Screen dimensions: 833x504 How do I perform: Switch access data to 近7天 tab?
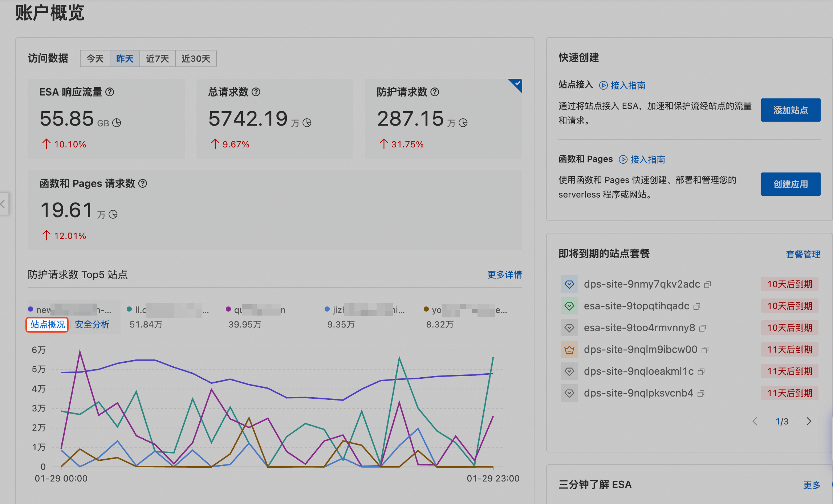(157, 59)
